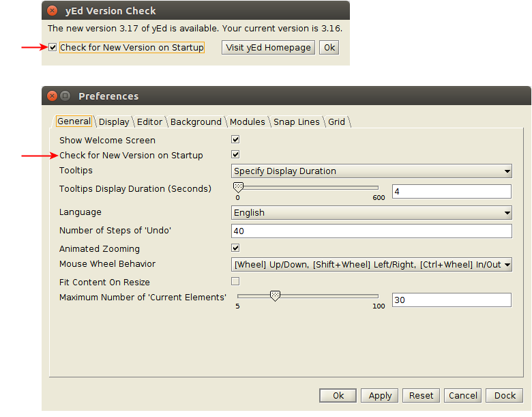Maximize the Preferences window

click(x=65, y=96)
